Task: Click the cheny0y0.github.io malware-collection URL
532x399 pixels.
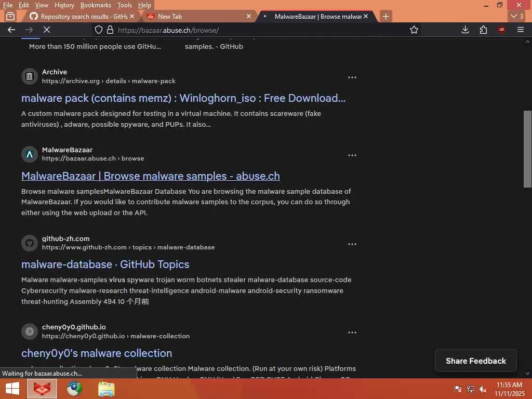Action: (116, 336)
